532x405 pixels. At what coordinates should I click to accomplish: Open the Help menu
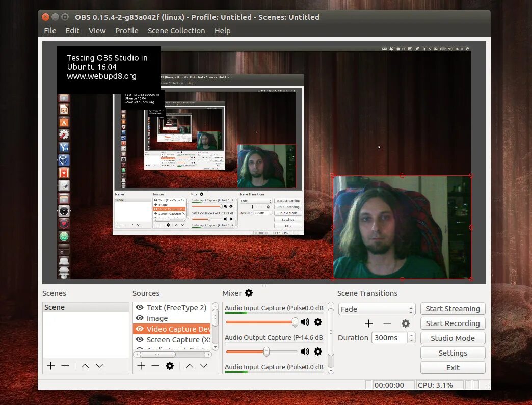(x=222, y=31)
